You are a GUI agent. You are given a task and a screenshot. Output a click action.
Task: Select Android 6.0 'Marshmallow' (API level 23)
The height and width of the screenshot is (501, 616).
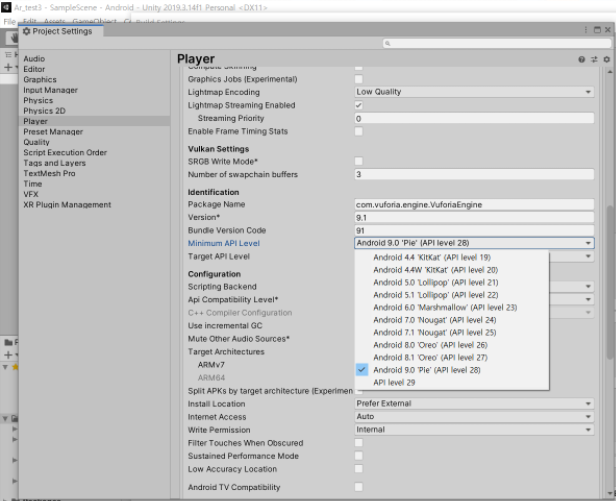[x=452, y=308]
